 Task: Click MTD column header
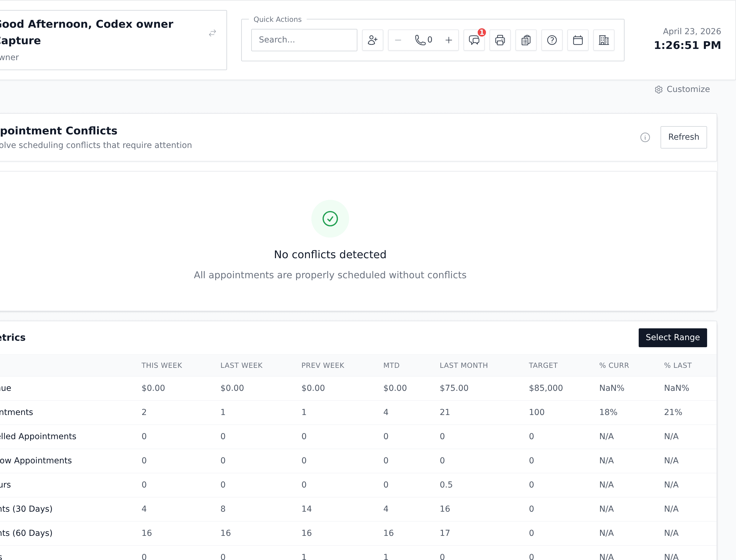392,365
